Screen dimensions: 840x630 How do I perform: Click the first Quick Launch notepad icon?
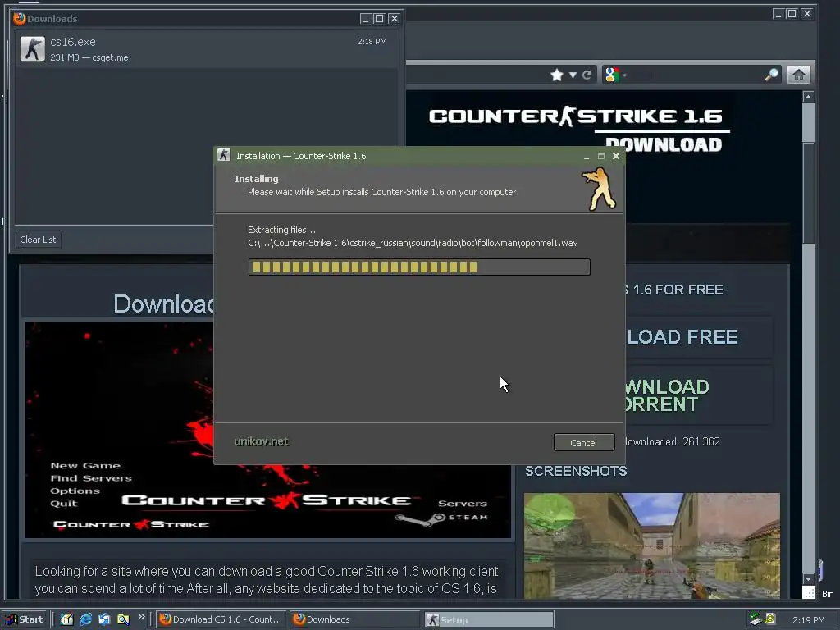66,619
